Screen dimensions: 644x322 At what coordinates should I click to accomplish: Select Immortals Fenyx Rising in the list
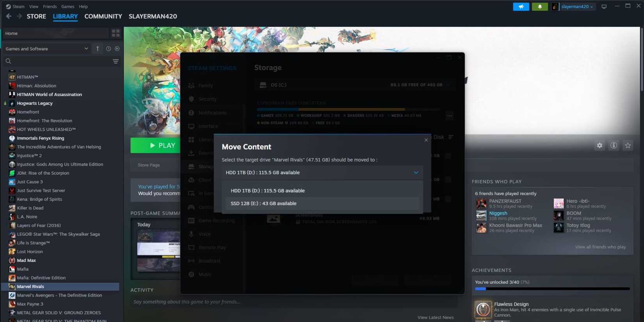(x=41, y=138)
